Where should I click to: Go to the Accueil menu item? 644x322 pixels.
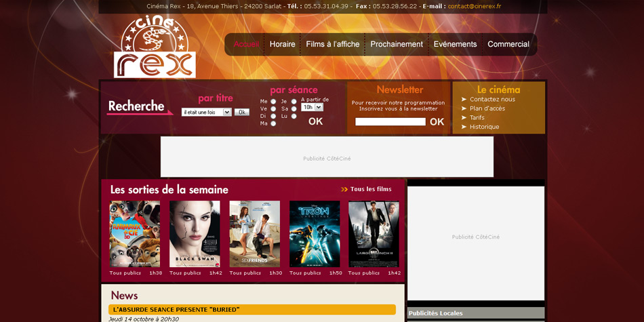(246, 44)
